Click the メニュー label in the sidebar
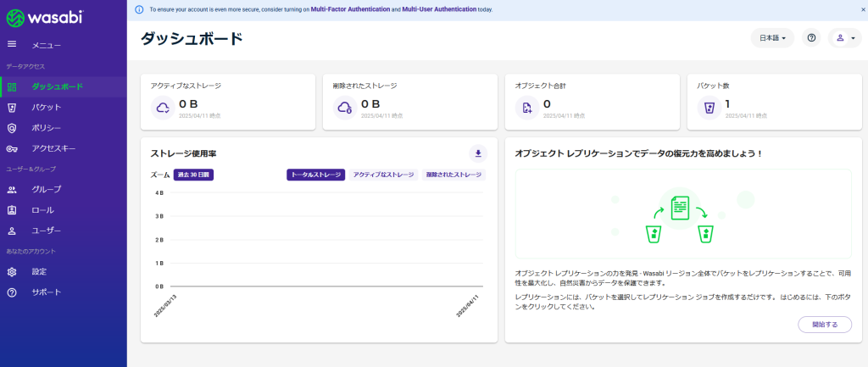 [46, 46]
